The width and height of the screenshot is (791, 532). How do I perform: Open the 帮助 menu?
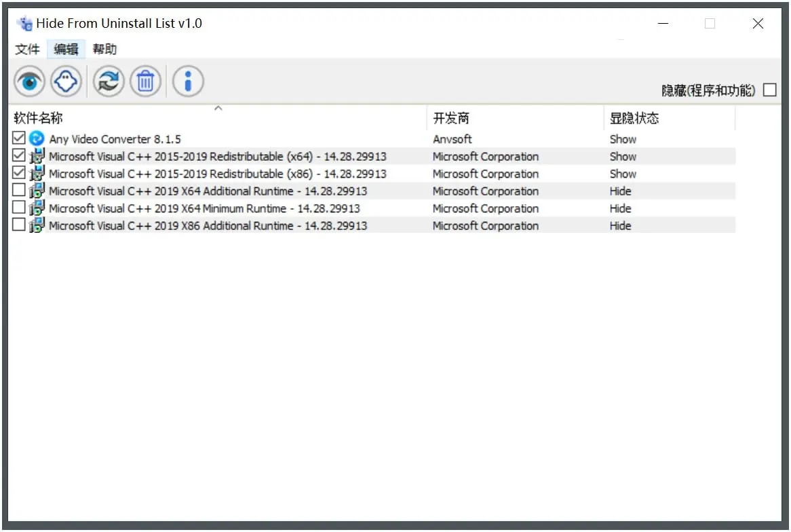(104, 49)
